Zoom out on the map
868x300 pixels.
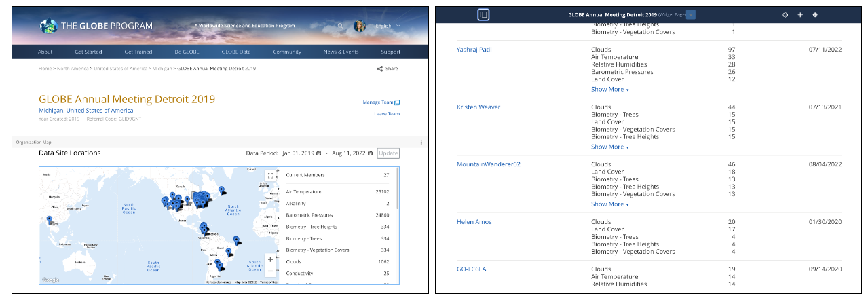click(x=270, y=271)
